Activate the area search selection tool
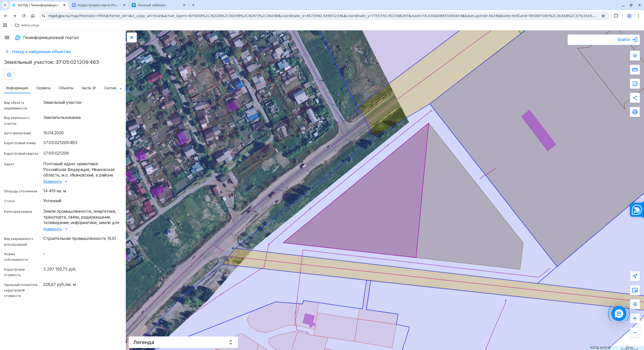This screenshot has height=350, width=644. click(635, 84)
